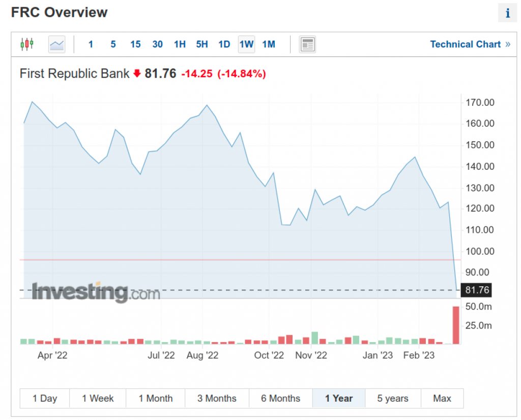521x420 pixels.
Task: Click the Jan '23 date axis label
Action: 378,355
